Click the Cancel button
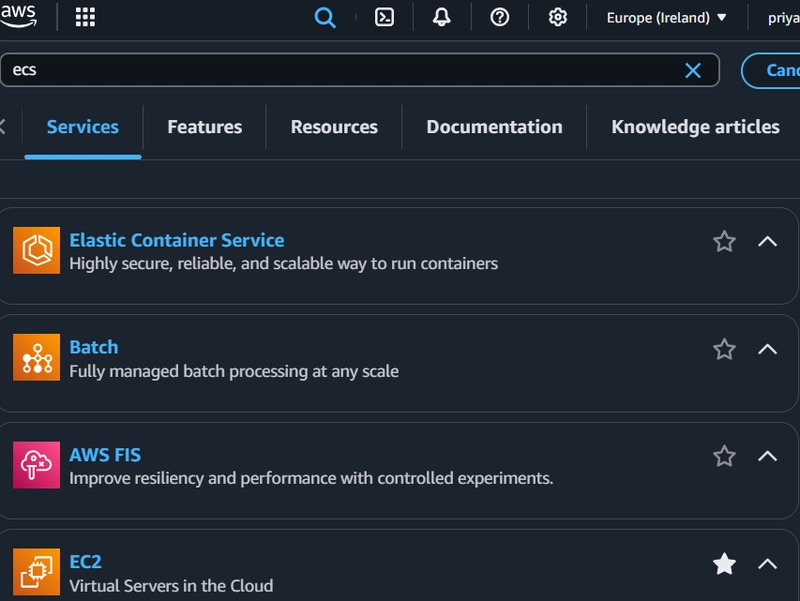Screen dimensions: 800x601 (771, 70)
